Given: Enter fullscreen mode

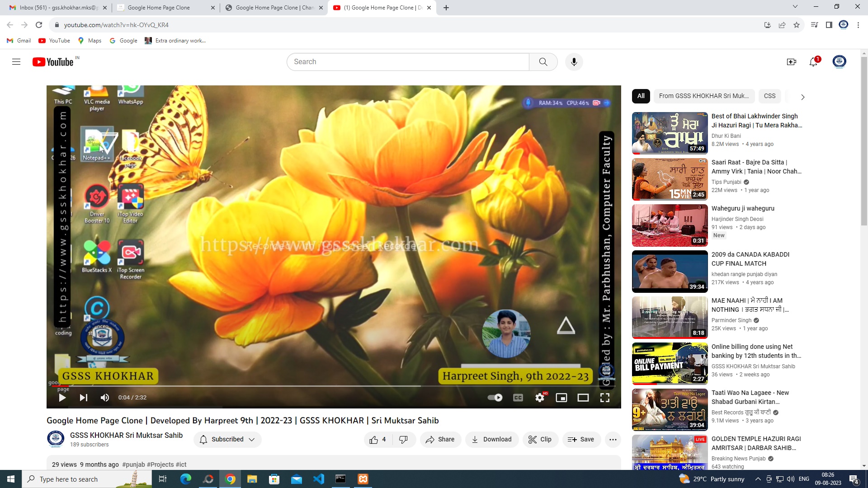Looking at the screenshot, I should click(604, 398).
